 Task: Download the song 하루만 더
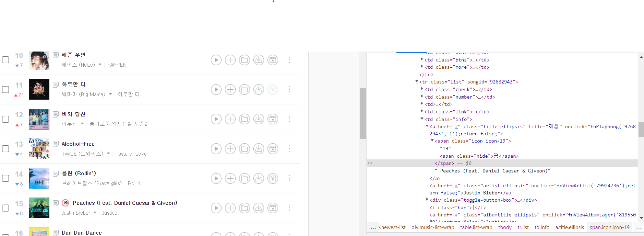[259, 90]
